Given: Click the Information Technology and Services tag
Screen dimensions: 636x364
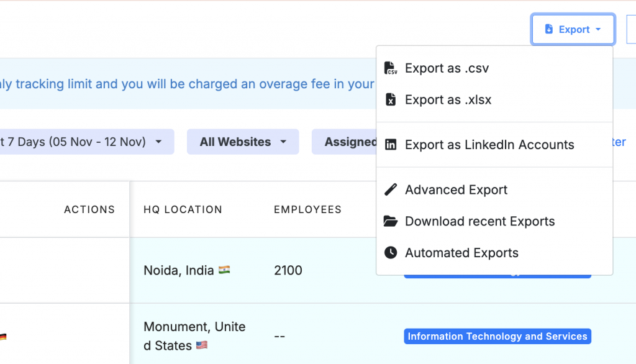Looking at the screenshot, I should [497, 337].
